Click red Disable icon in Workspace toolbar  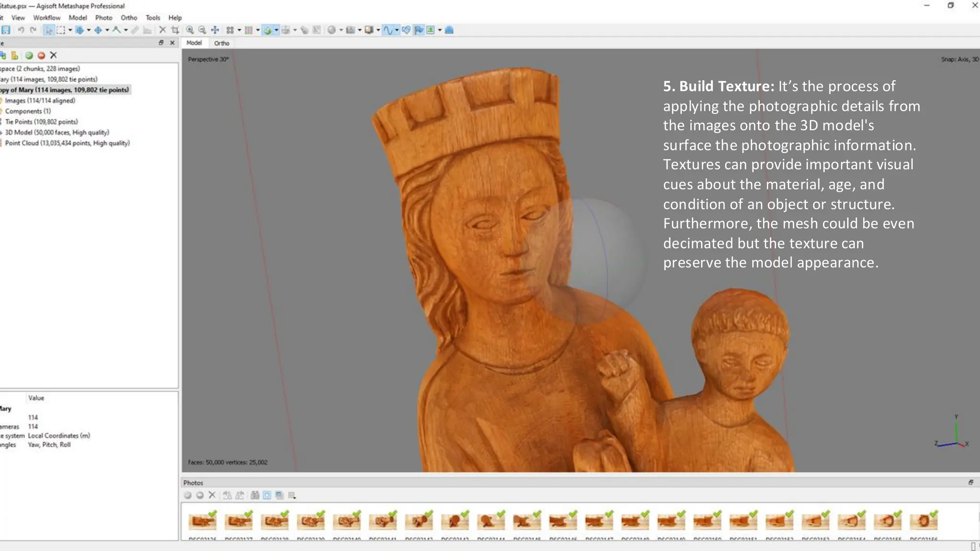point(41,55)
